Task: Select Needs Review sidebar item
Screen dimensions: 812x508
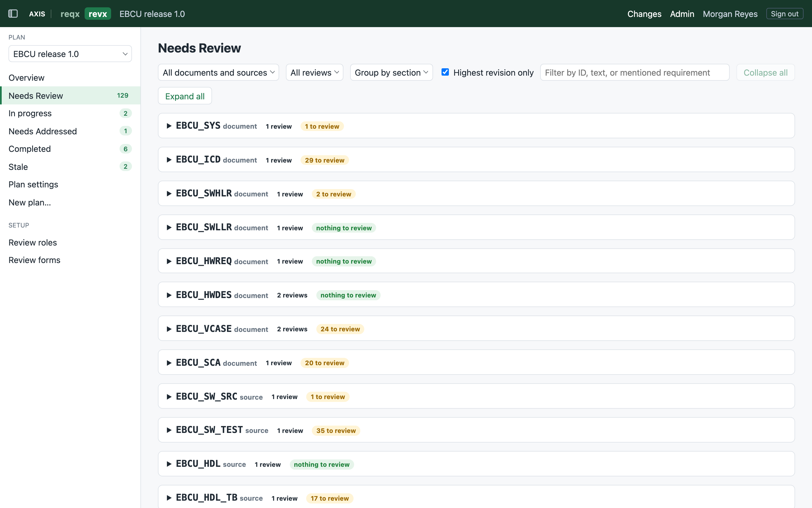Action: coord(70,95)
